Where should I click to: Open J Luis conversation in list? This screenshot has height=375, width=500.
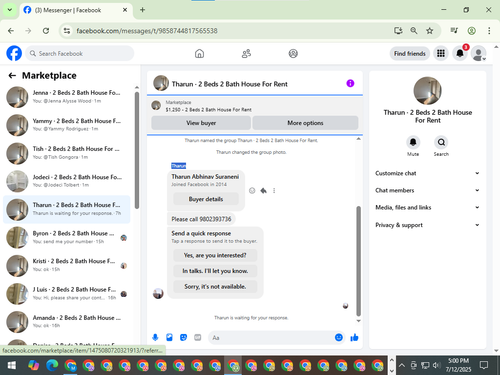click(x=67, y=294)
